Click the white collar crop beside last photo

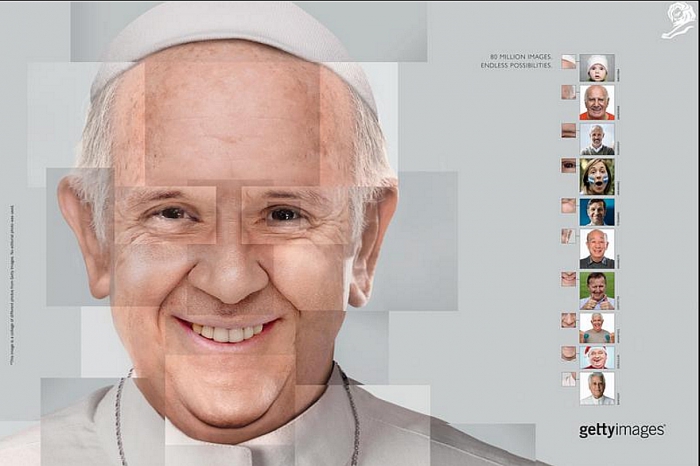point(569,379)
